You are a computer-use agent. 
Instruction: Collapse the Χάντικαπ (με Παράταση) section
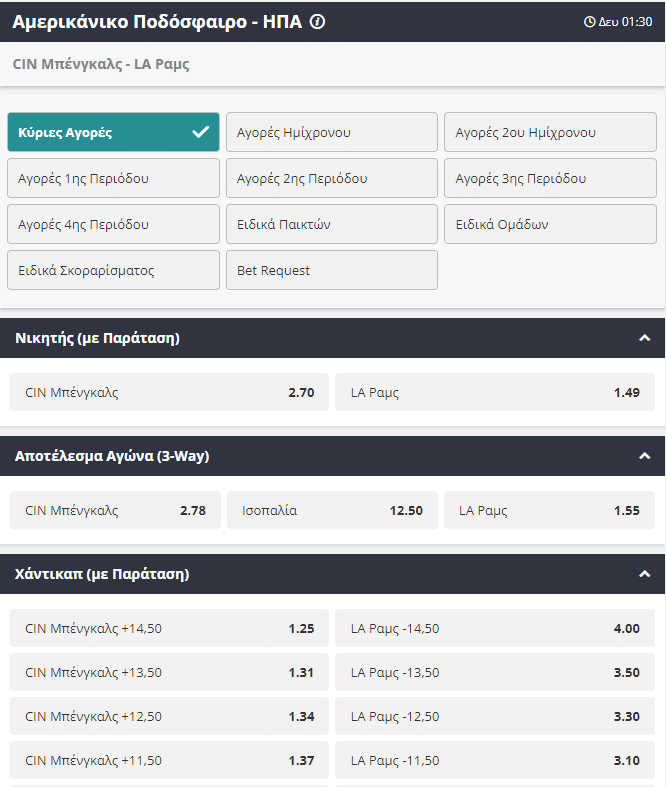(x=644, y=574)
